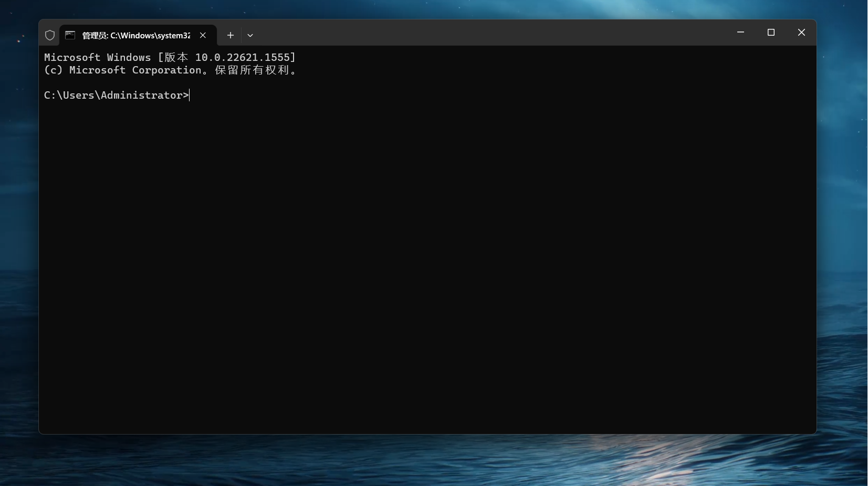The image size is (868, 486).
Task: Click the Microsoft Windows version text line
Action: click(170, 57)
